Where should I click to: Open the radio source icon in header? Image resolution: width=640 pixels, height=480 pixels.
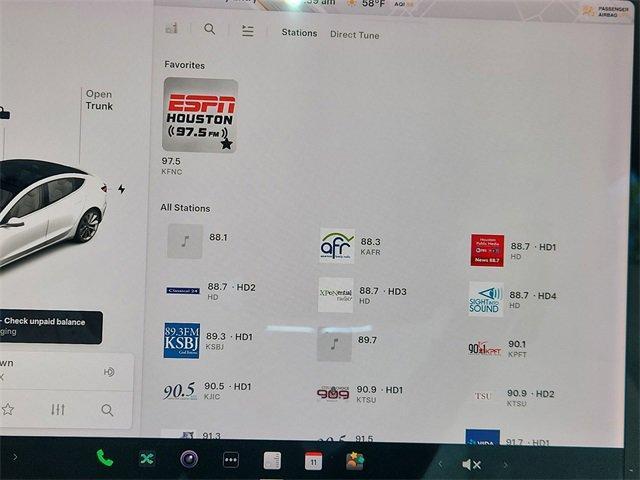click(x=172, y=29)
